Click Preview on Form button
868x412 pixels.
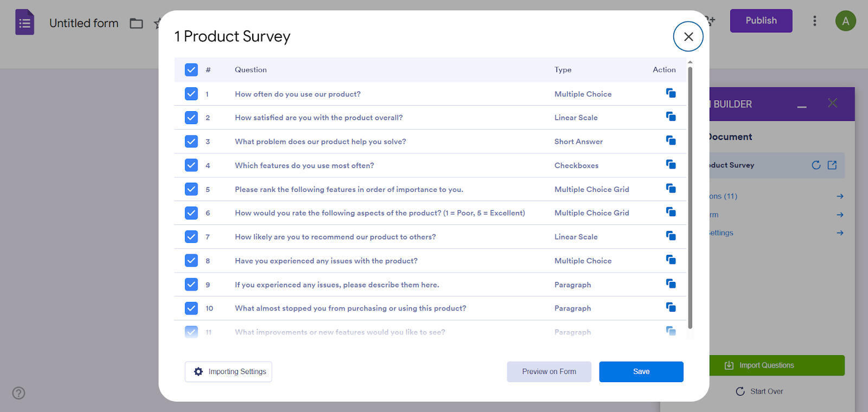[x=549, y=372]
